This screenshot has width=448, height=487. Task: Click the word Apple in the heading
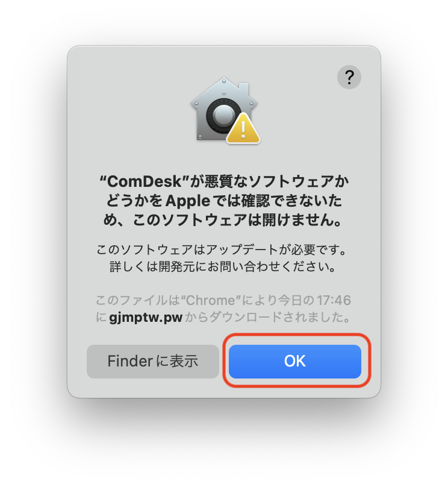[x=188, y=201]
